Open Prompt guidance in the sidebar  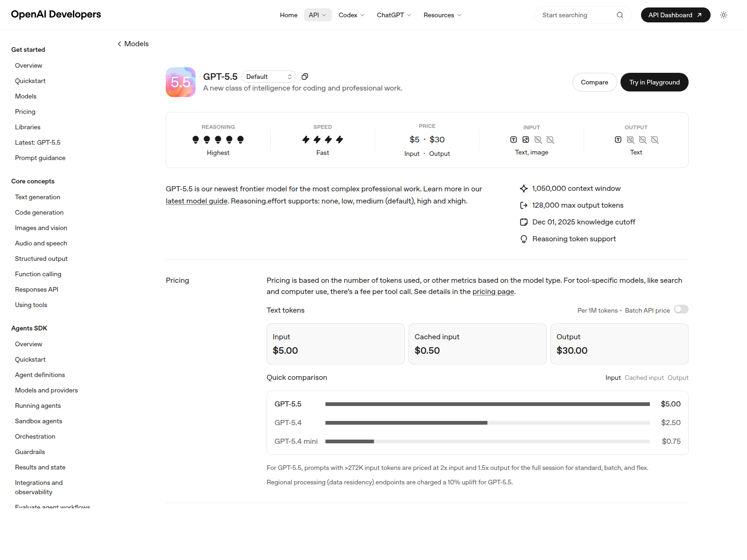click(40, 158)
